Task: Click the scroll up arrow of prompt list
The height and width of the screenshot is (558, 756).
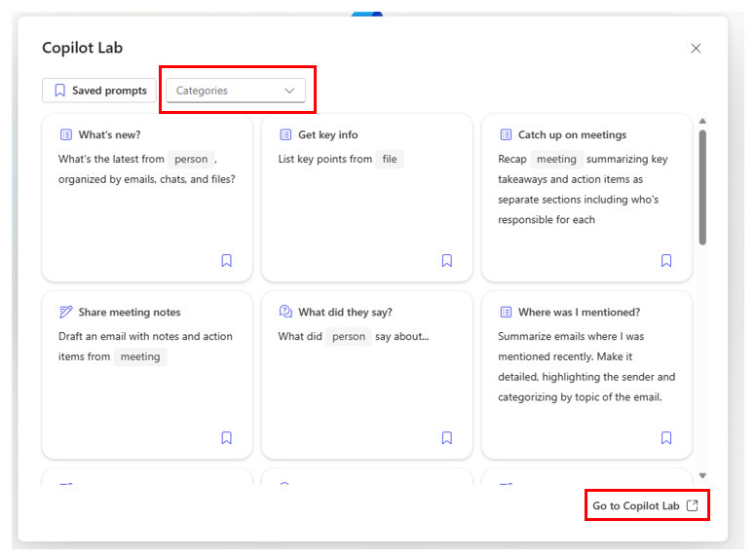Action: click(702, 121)
